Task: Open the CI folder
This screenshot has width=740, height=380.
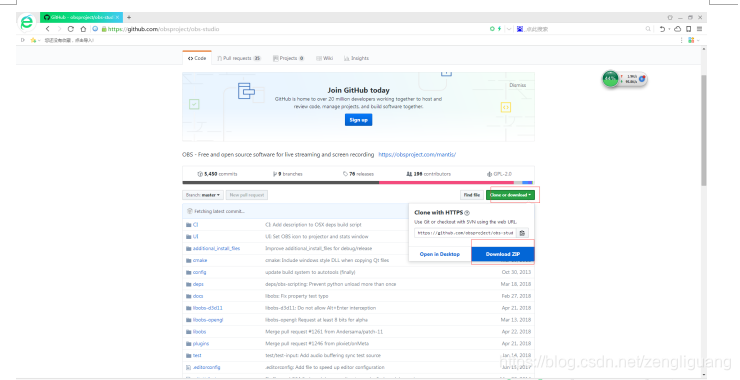Action: (195, 225)
